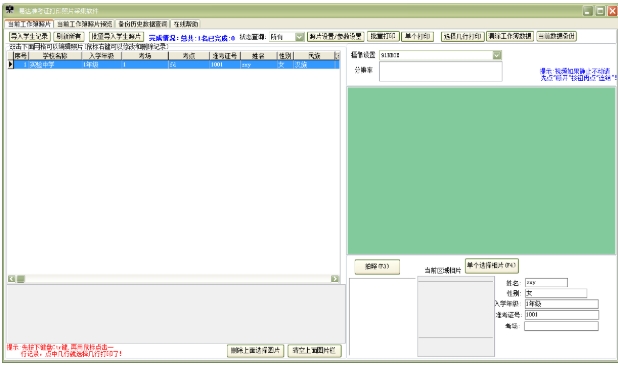This screenshot has height=367, width=618.
Task: Click the 考场 column header
Action: [145, 56]
